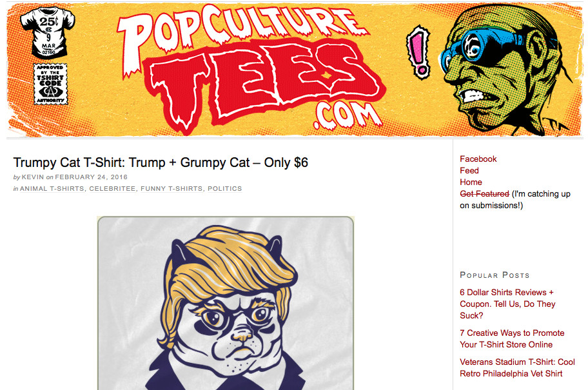Open the Politics category
The width and height of the screenshot is (588, 390).
tap(224, 189)
